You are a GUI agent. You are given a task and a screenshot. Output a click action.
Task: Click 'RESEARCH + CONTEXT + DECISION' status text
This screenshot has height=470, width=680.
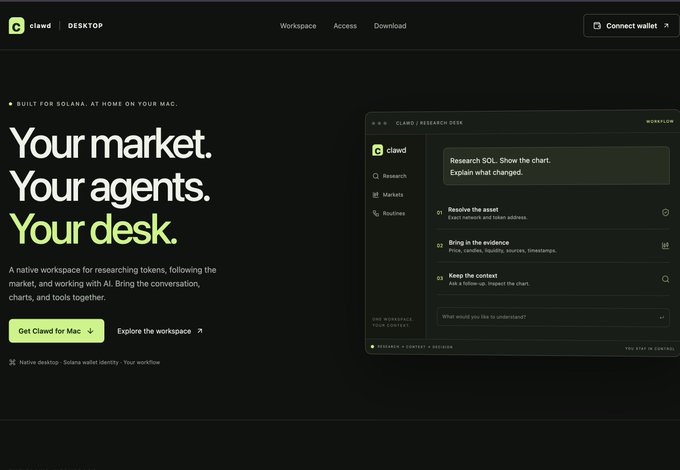click(415, 347)
